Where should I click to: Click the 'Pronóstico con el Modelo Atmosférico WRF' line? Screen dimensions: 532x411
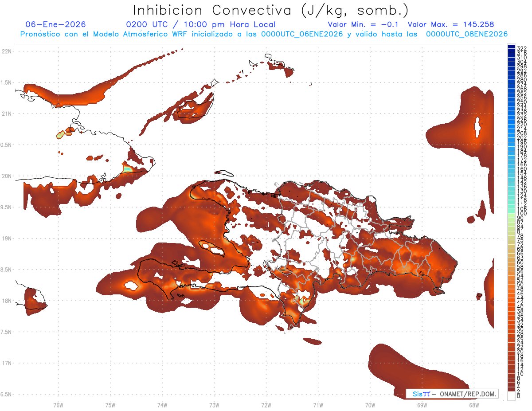264,34
